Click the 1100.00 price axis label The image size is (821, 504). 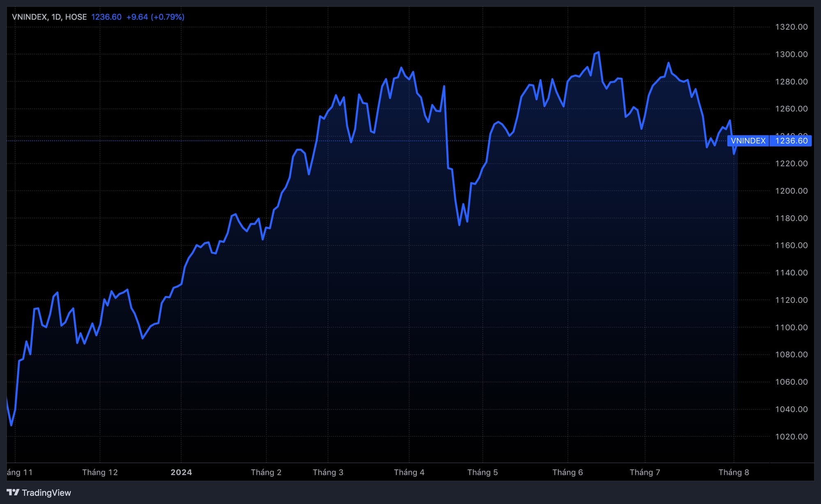pos(791,328)
